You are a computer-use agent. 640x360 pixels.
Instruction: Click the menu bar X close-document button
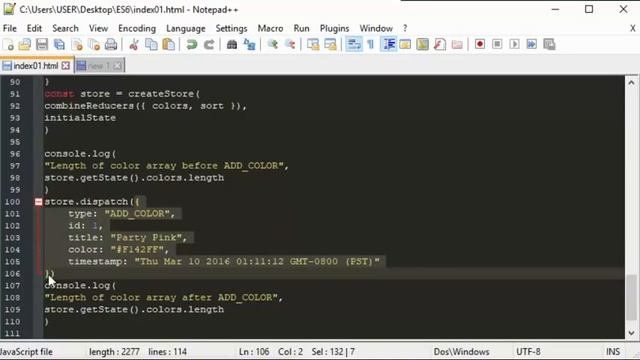coord(633,28)
